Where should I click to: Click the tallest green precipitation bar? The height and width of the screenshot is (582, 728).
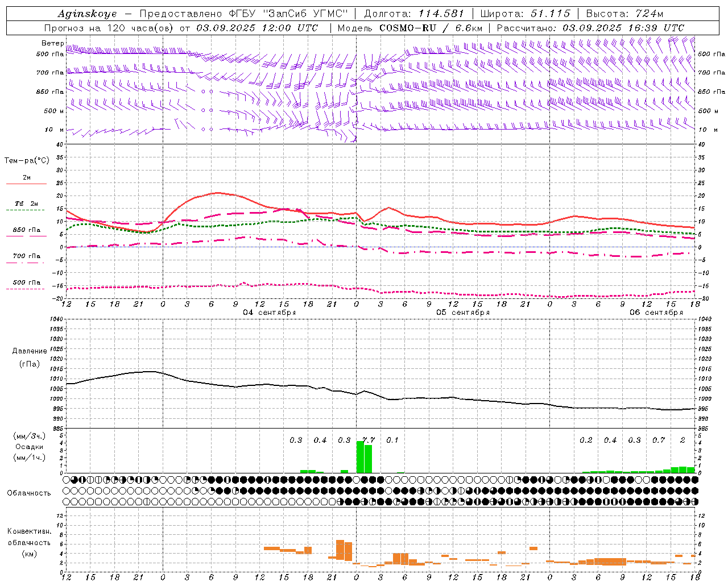(360, 457)
